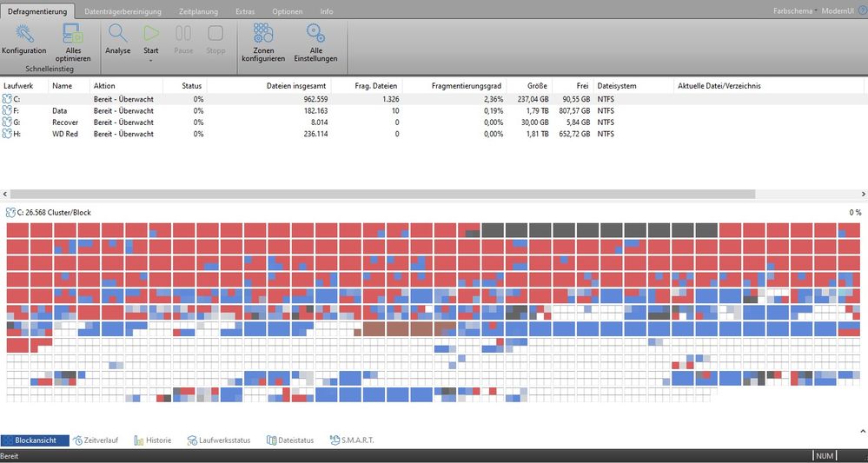The image size is (868, 463).
Task: Collapse the bottom panel with chevron
Action: coord(863,431)
